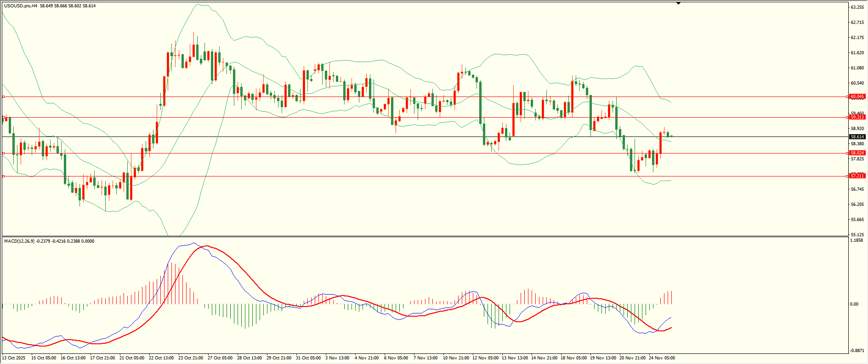Click the 12 Nov 05:00 time label

click(485, 358)
